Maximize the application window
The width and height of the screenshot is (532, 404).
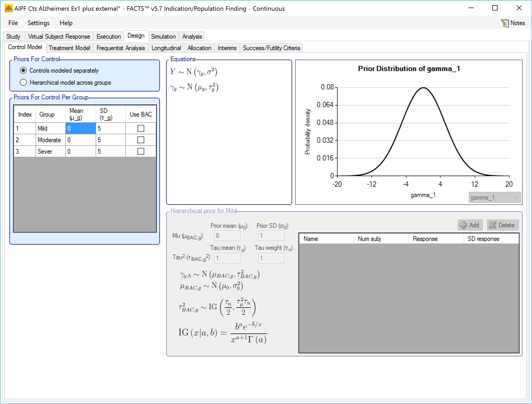(x=495, y=8)
